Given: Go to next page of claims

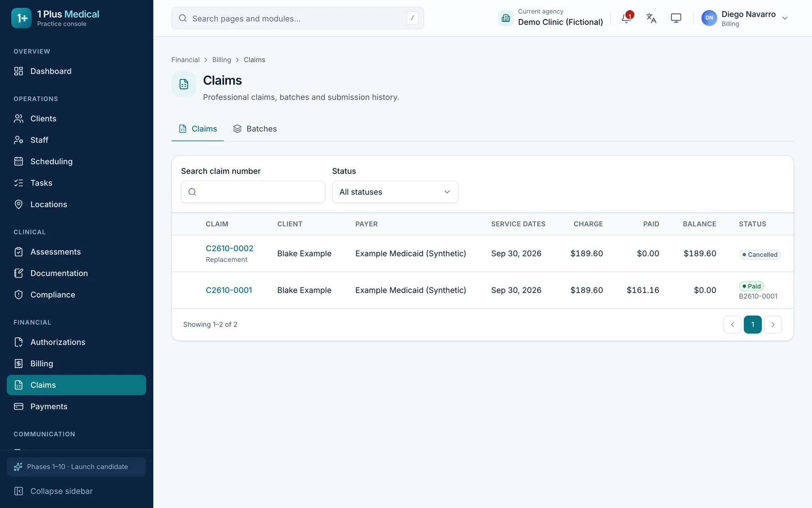Looking at the screenshot, I should click(773, 325).
